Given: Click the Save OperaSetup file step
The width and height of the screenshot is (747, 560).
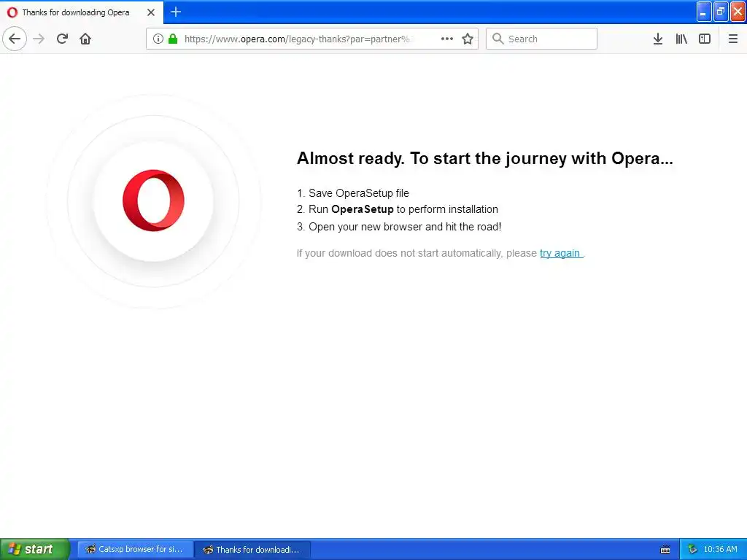Looking at the screenshot, I should tap(352, 193).
